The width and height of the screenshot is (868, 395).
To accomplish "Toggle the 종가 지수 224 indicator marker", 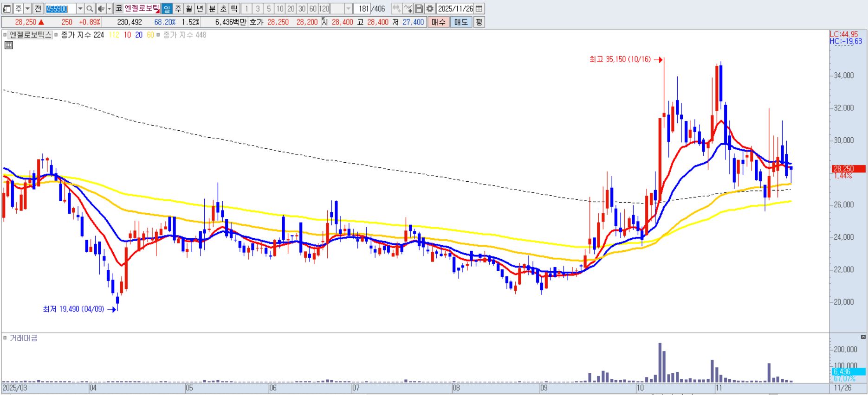I will click(56, 35).
